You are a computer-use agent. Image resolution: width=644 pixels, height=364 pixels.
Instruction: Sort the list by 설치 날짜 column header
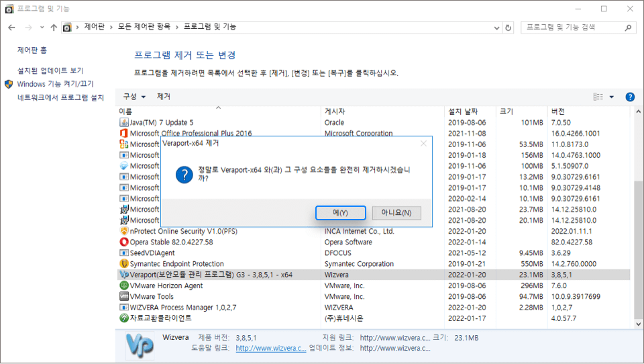click(x=463, y=111)
